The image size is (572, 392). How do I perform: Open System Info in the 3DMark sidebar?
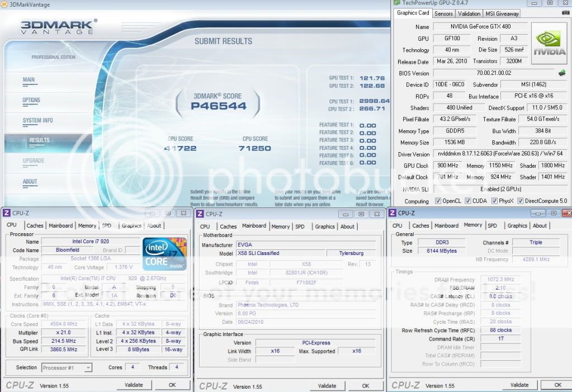point(38,121)
